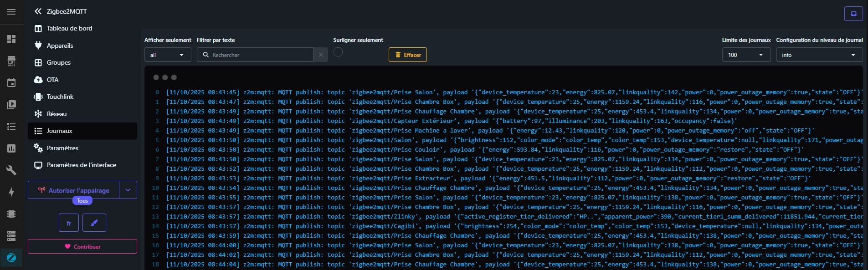Image resolution: width=868 pixels, height=270 pixels.
Task: Click the Effacer button
Action: pyautogui.click(x=408, y=55)
